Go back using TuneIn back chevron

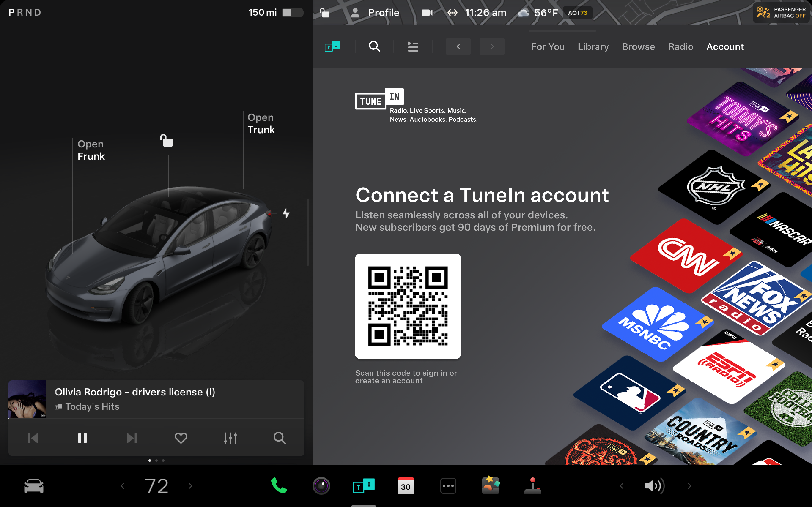458,47
